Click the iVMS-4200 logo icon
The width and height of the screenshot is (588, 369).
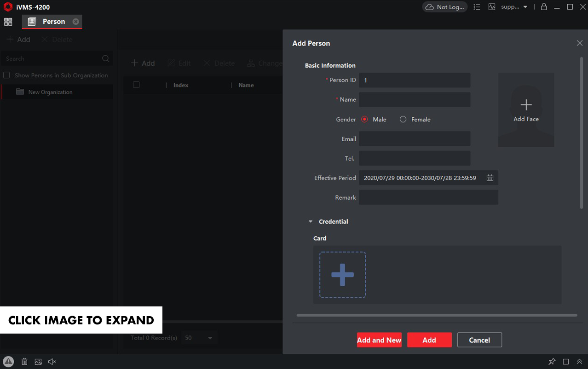point(8,7)
